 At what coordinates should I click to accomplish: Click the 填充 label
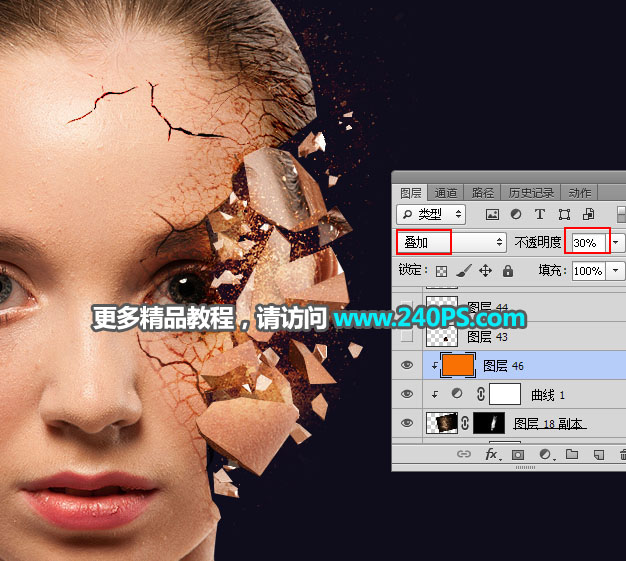pyautogui.click(x=552, y=271)
